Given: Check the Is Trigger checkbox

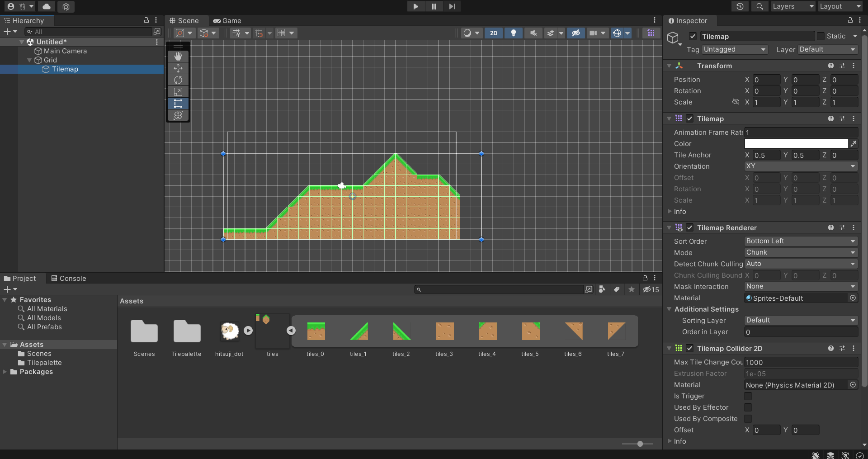Looking at the screenshot, I should (748, 396).
